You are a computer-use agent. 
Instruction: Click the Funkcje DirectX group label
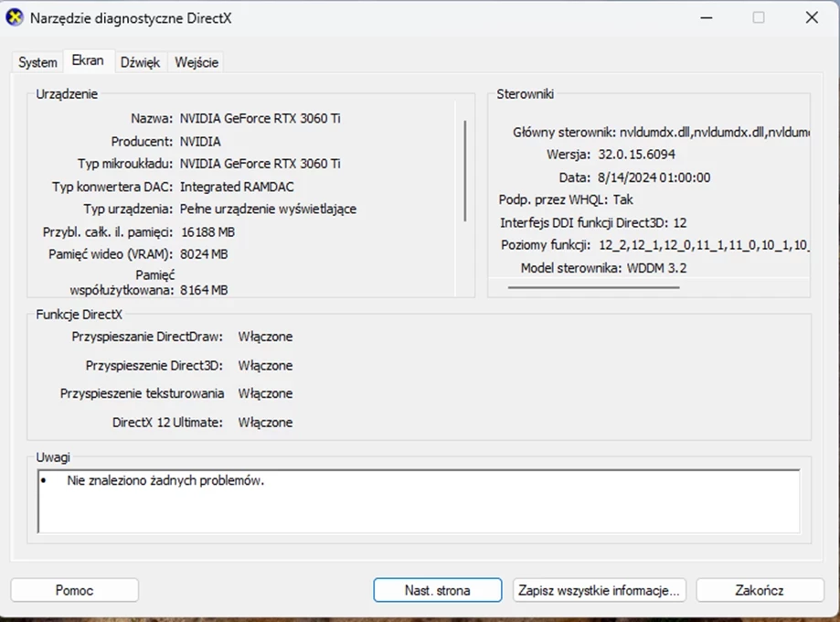coord(79,315)
